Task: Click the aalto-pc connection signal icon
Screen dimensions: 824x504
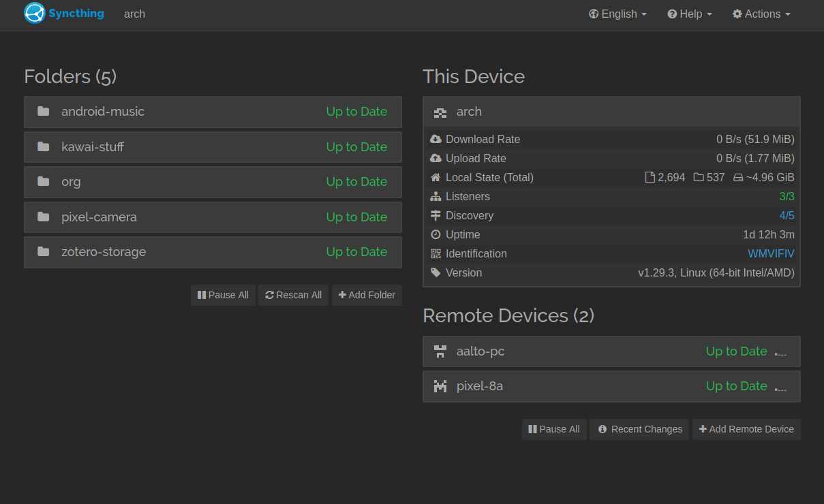Action: (781, 353)
